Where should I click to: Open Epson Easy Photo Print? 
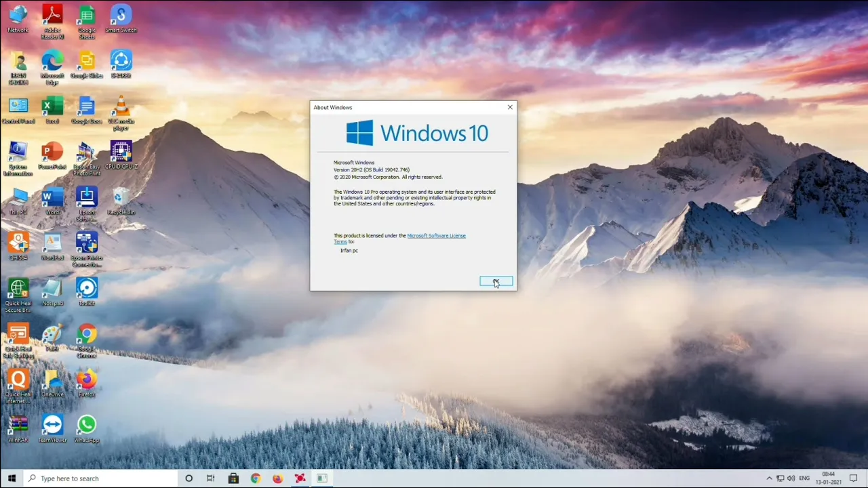(x=87, y=159)
